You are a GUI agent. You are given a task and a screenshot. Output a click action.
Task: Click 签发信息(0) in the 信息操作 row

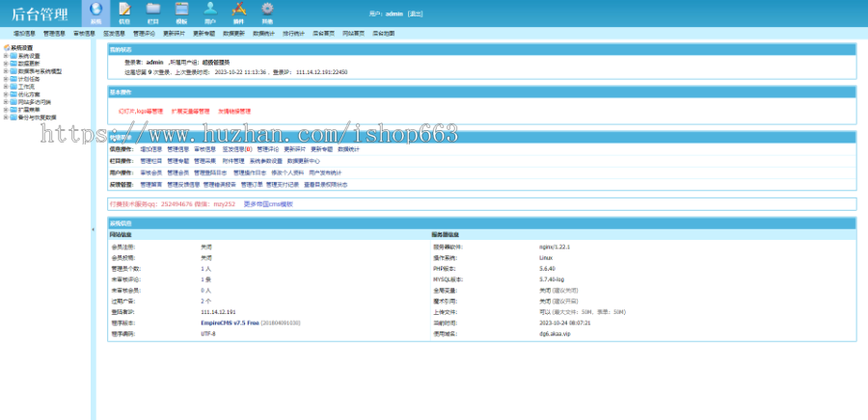pos(237,149)
